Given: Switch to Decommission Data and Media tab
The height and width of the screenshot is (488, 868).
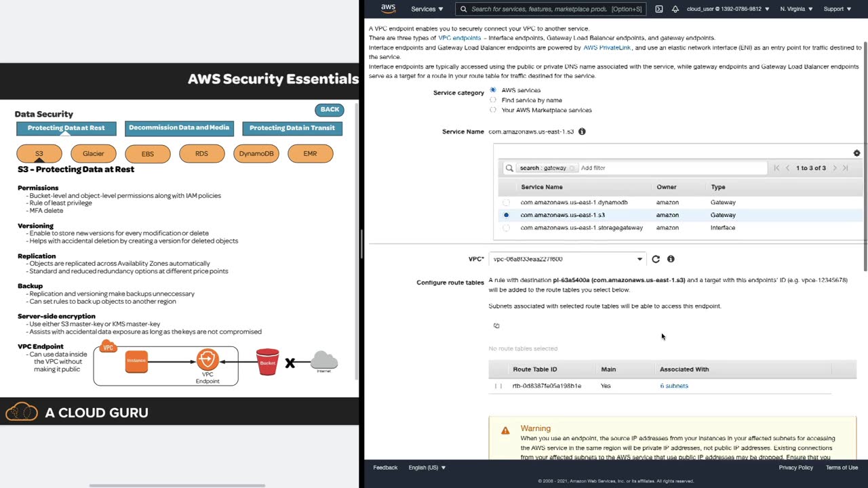Looking at the screenshot, I should click(179, 128).
